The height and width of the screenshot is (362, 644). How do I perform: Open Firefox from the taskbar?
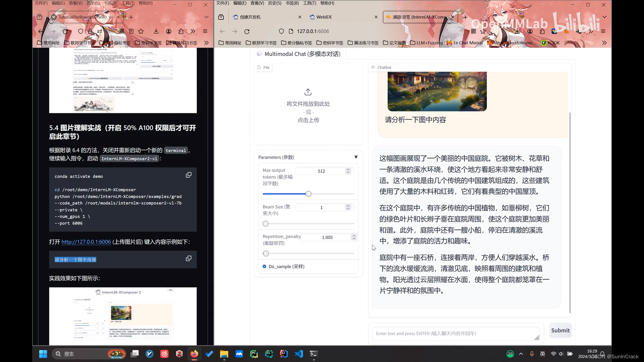tap(194, 354)
